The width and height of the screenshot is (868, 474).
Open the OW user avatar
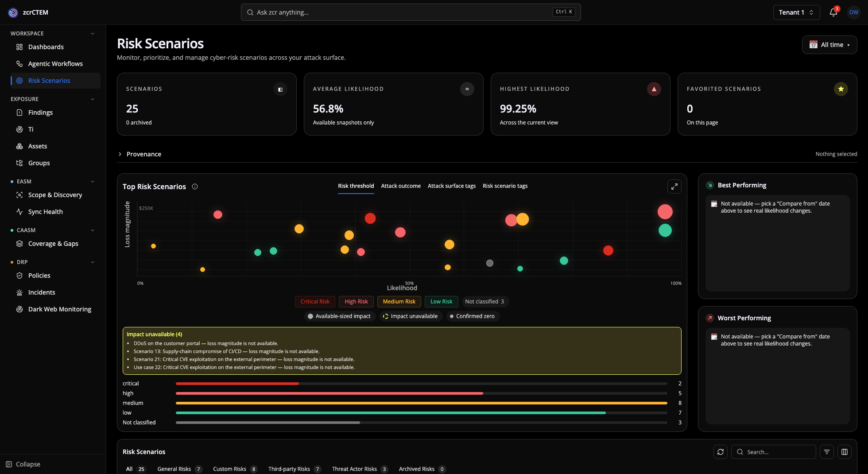(853, 12)
